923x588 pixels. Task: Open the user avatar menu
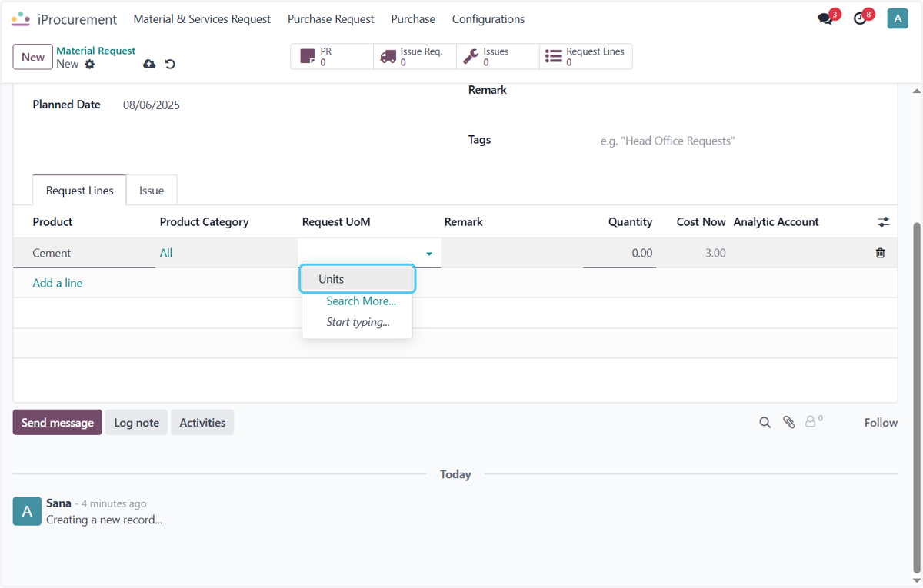coord(898,19)
